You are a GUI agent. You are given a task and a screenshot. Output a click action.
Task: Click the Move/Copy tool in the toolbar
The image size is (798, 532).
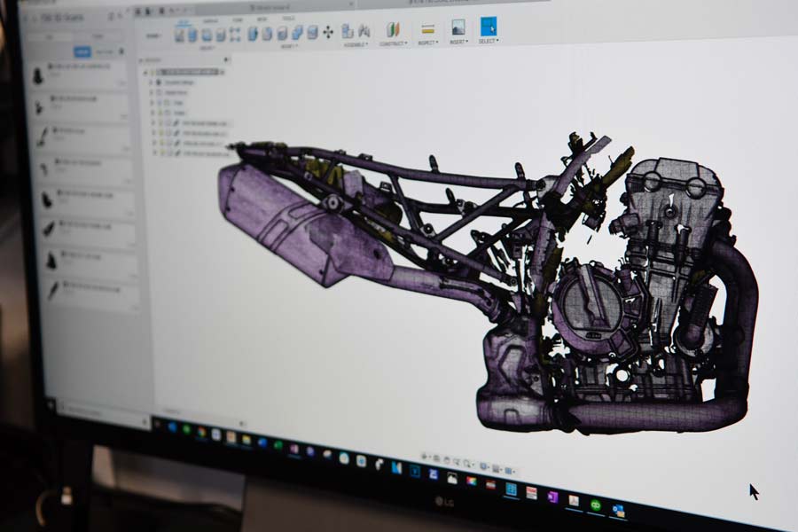click(328, 32)
